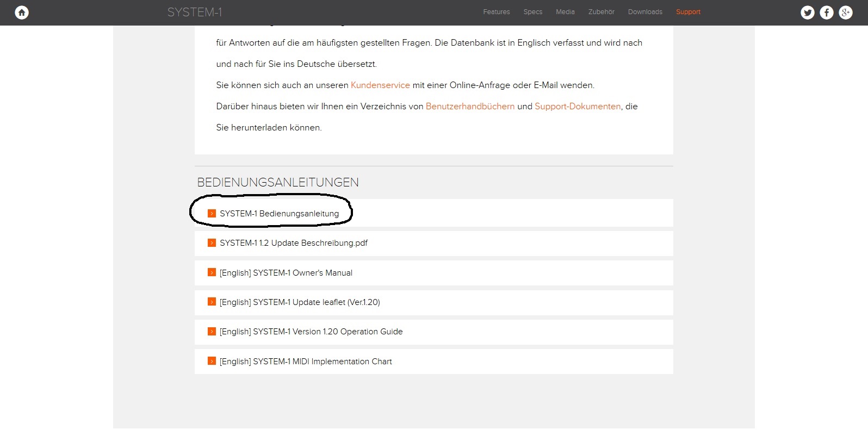The width and height of the screenshot is (868, 442).
Task: Follow the Support-Dokumenten link
Action: [578, 107]
